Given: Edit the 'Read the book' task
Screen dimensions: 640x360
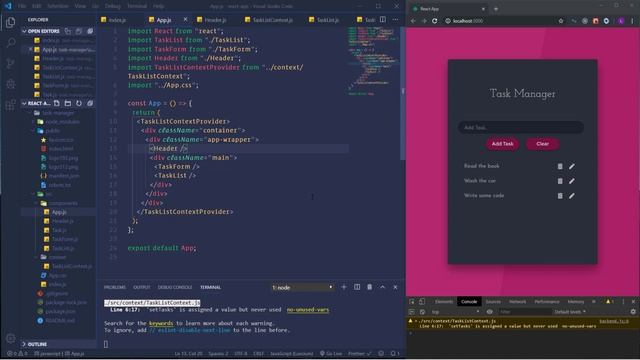Looking at the screenshot, I should (572, 166).
